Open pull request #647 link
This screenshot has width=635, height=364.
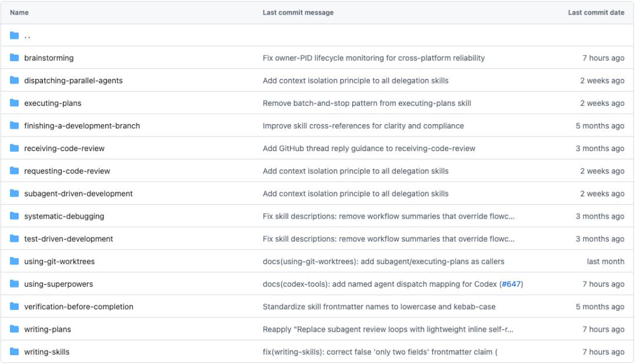tap(511, 284)
